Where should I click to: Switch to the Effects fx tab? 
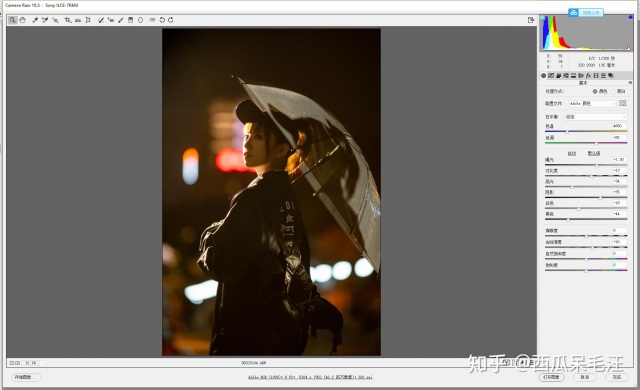[588, 76]
